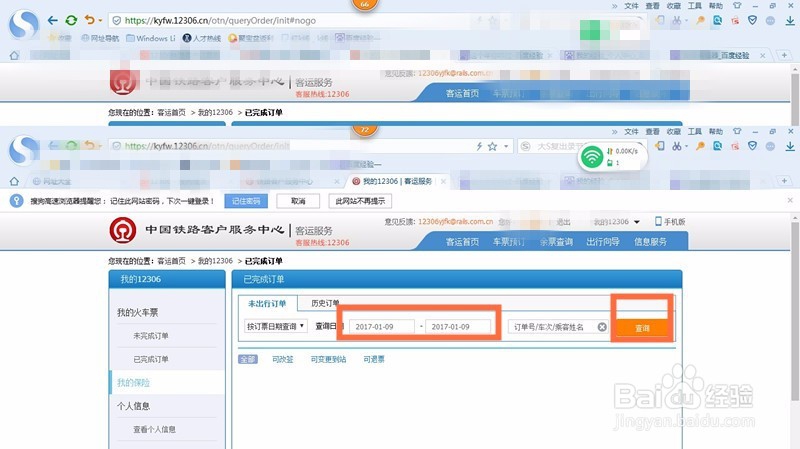Open the 按订票日期查询 dropdown
800x449 pixels.
[x=276, y=326]
